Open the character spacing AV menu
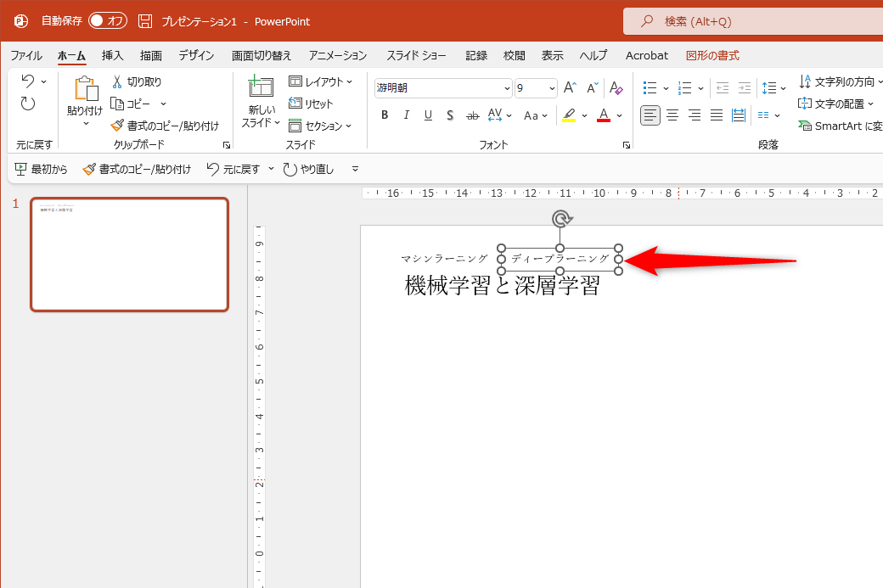The height and width of the screenshot is (588, 883). click(499, 115)
